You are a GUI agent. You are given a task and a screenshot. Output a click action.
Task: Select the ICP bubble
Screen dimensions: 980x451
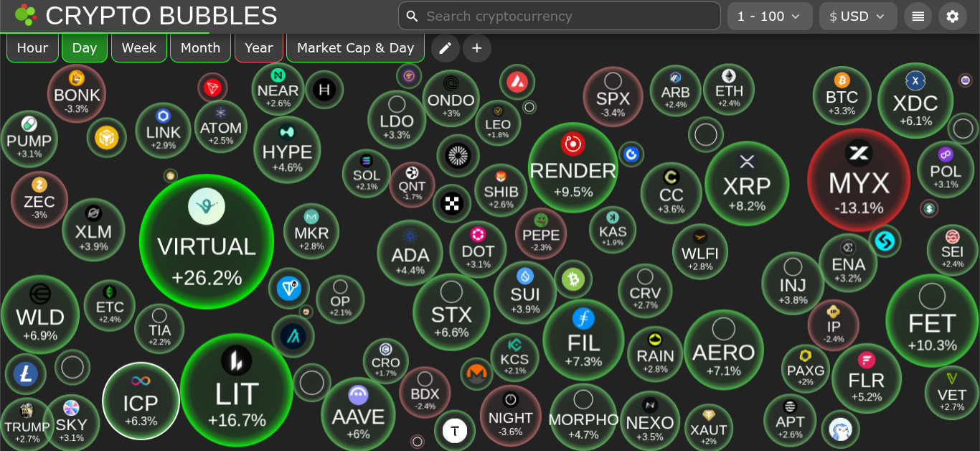141,401
